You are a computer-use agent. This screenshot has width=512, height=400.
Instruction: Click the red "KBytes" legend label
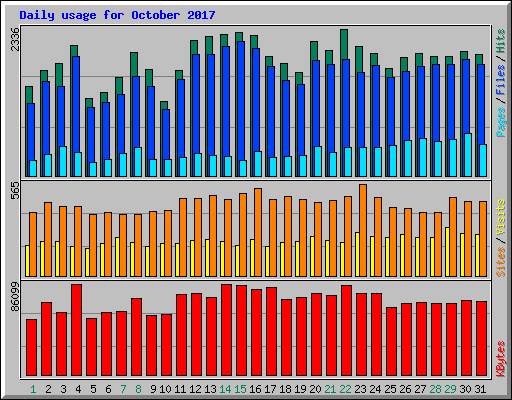(501, 359)
